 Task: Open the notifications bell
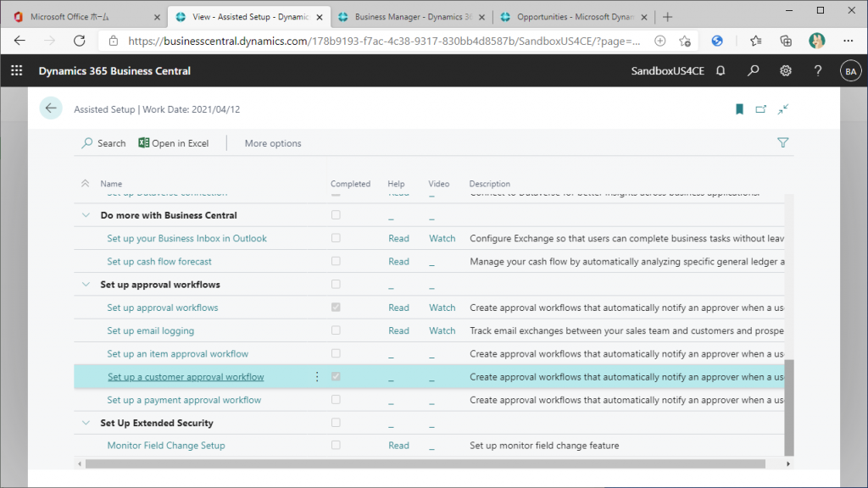click(721, 71)
